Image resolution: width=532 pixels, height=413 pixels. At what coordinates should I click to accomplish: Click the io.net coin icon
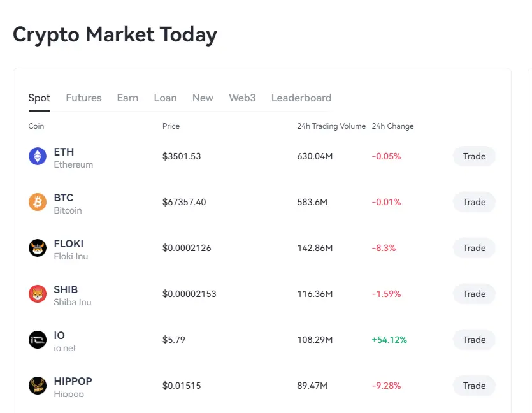[38, 340]
